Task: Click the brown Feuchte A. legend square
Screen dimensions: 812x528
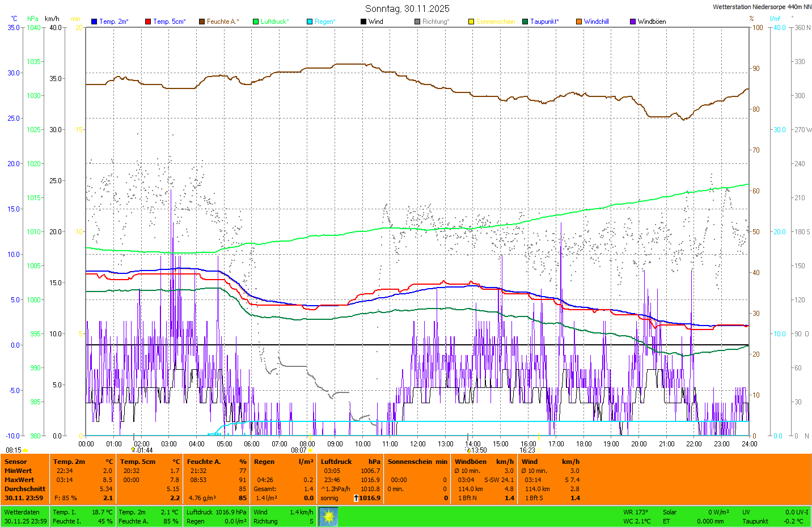Action: [x=201, y=22]
